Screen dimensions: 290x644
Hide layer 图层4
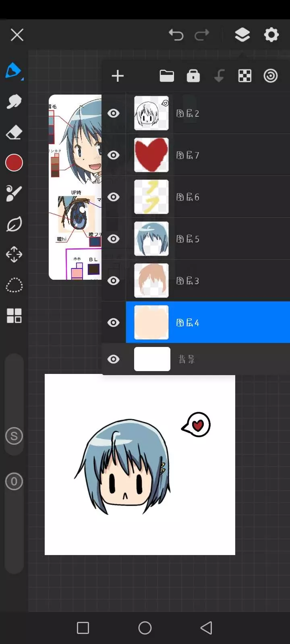tap(114, 322)
